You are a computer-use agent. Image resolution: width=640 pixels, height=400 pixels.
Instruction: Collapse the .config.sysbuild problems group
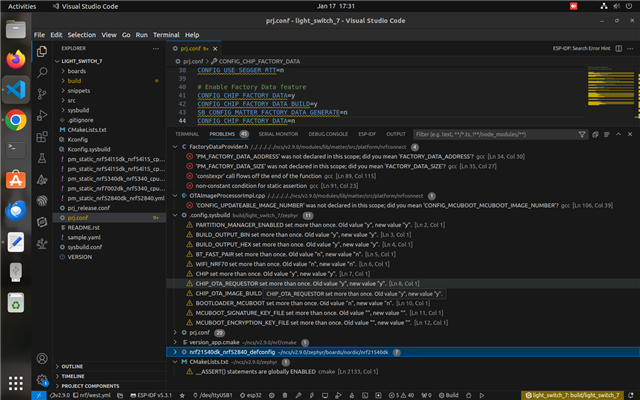[x=175, y=215]
